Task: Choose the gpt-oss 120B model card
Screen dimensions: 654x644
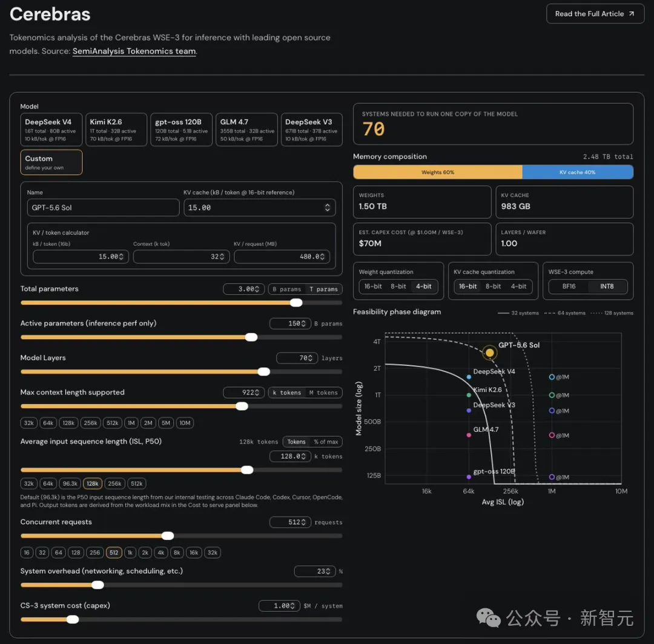Action: tap(182, 130)
